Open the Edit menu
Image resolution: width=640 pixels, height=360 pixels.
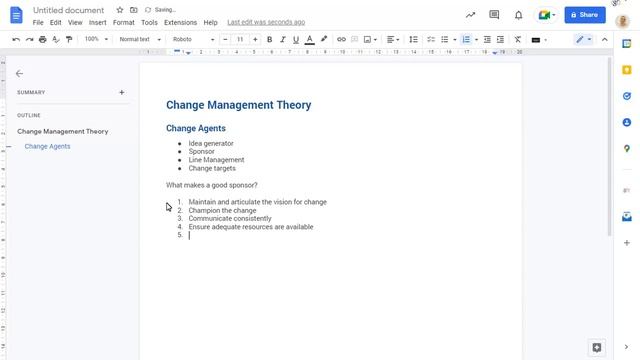pos(56,22)
